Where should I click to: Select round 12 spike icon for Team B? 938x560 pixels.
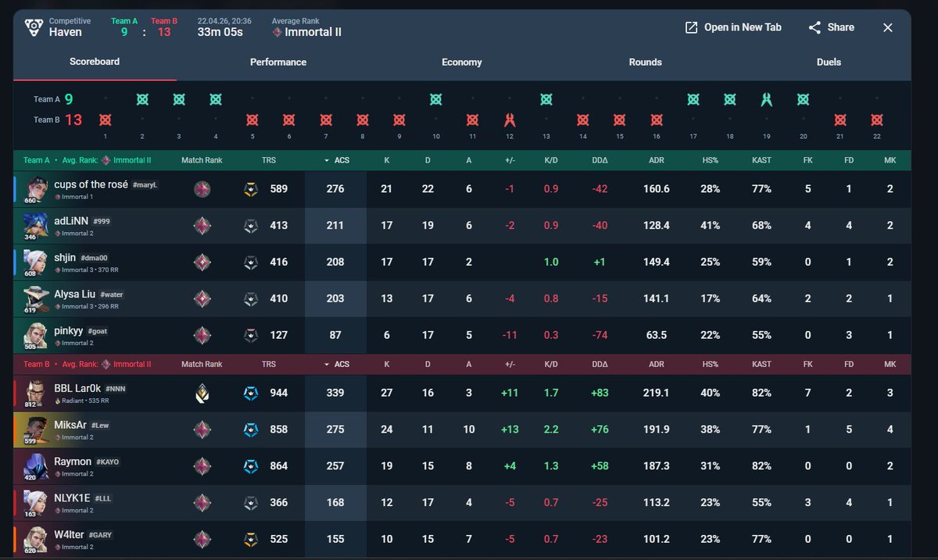pos(510,120)
